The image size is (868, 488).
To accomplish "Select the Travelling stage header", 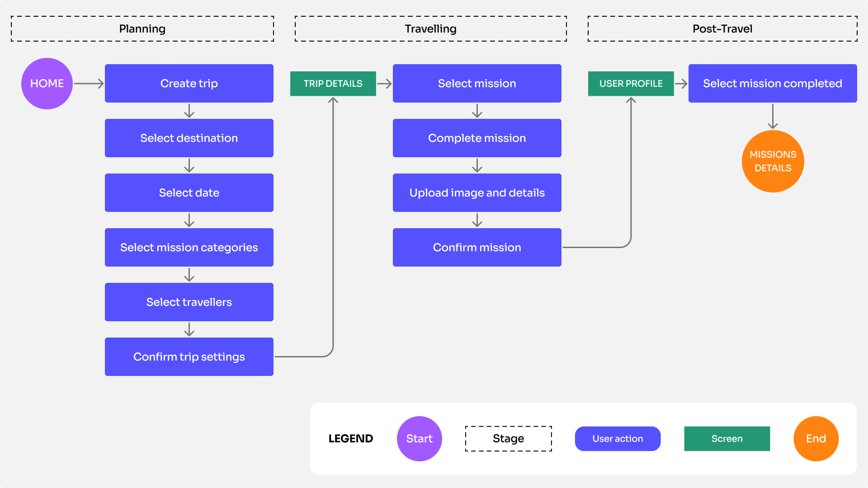I will click(430, 29).
